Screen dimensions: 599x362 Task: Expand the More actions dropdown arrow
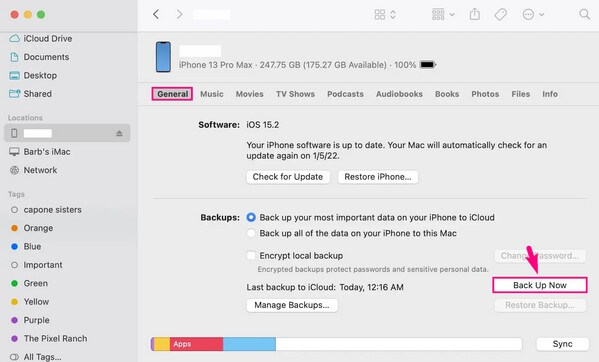coord(541,15)
